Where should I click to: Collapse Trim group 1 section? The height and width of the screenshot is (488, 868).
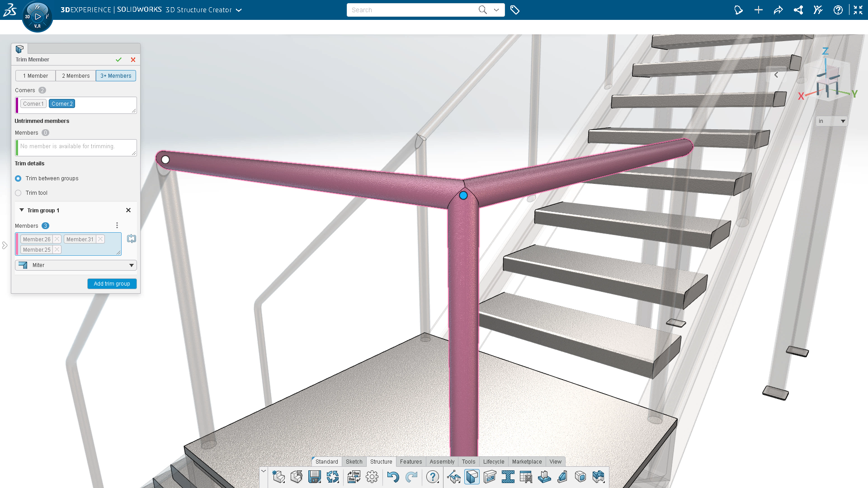pyautogui.click(x=22, y=210)
